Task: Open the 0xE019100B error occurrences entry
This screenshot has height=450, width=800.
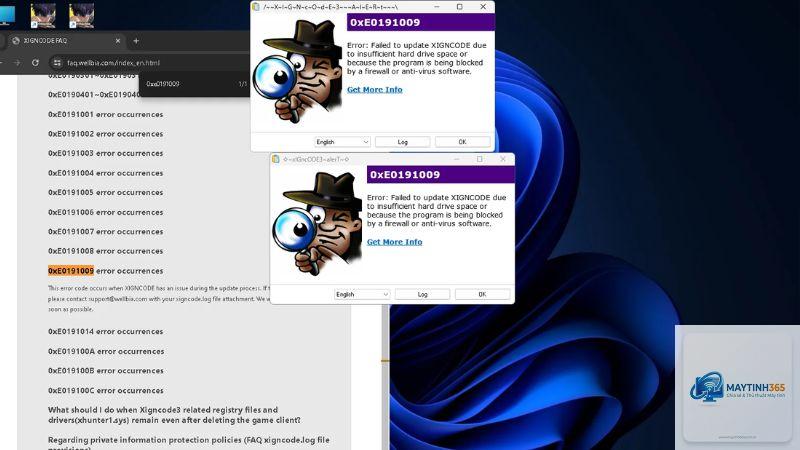Action: (x=106, y=371)
